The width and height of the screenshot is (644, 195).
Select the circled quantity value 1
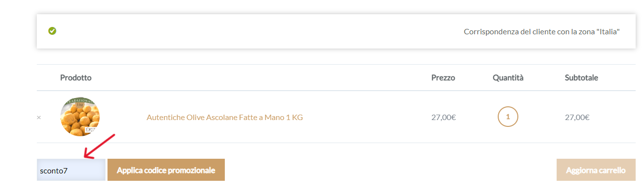[508, 117]
